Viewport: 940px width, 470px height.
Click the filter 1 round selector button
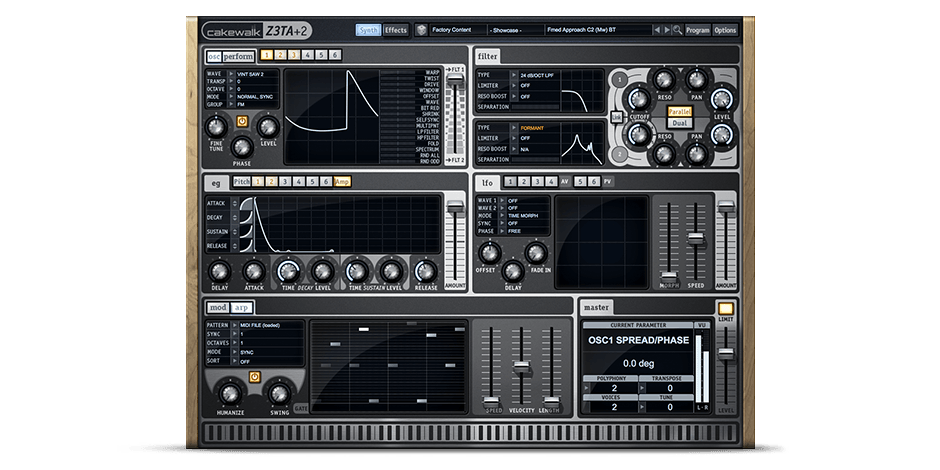[x=620, y=79]
